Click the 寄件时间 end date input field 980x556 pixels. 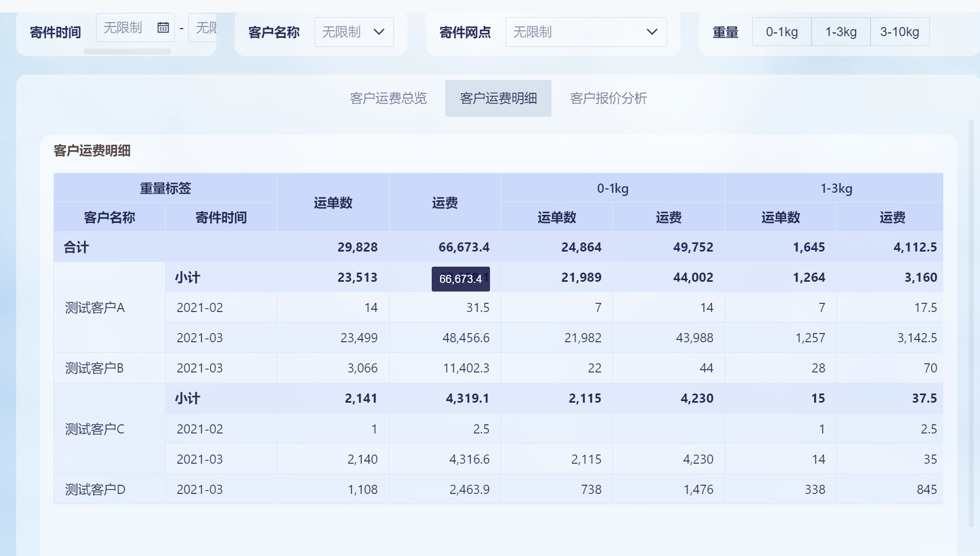(203, 28)
